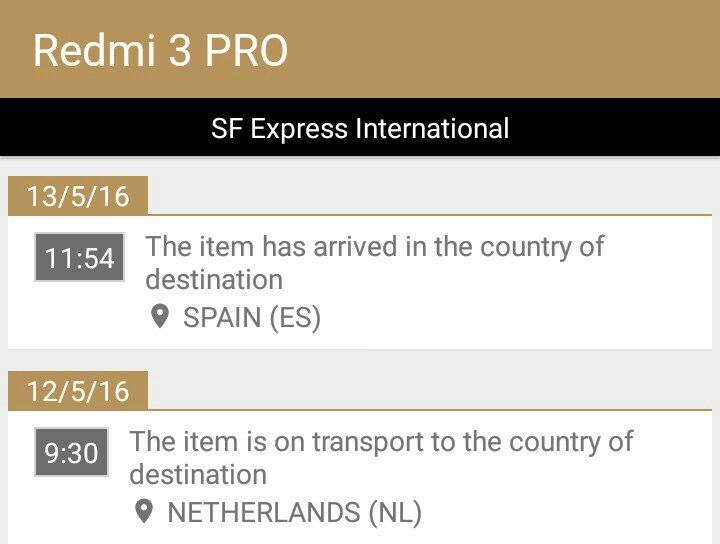Select the word destination in the Spain entry

pyautogui.click(x=214, y=280)
